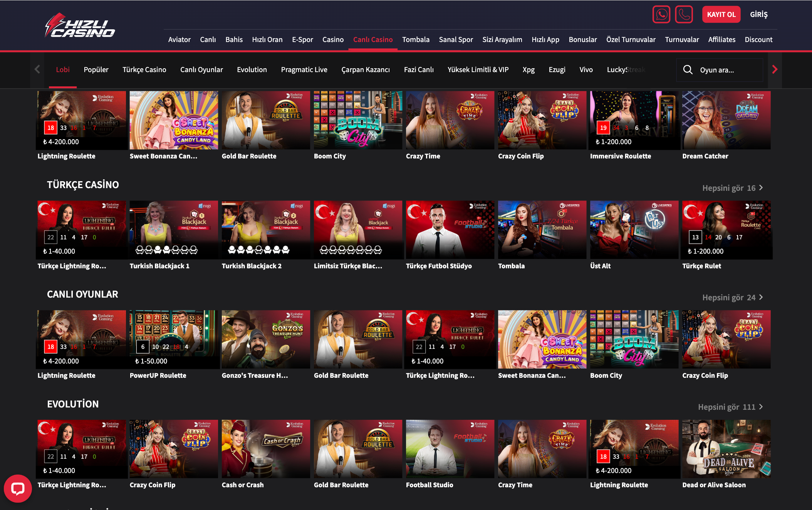Select Yüksek Limitli & VIP tab

(x=478, y=70)
